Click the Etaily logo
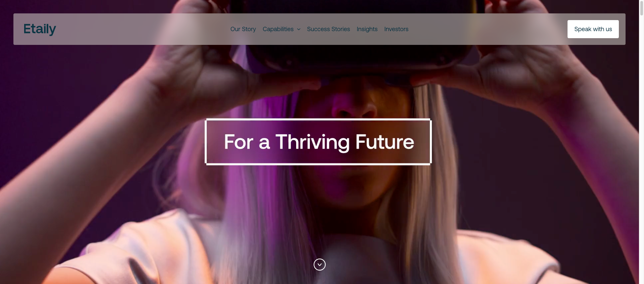The width and height of the screenshot is (644, 284). [x=40, y=29]
